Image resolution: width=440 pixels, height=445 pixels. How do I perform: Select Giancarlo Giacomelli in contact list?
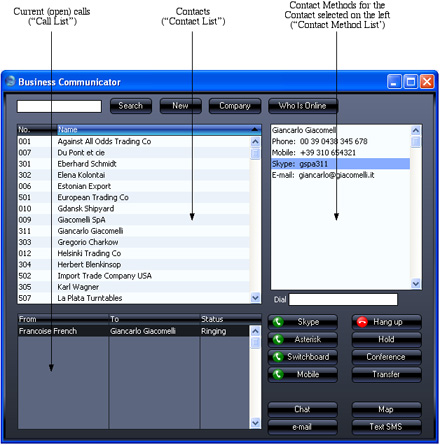tap(133, 231)
